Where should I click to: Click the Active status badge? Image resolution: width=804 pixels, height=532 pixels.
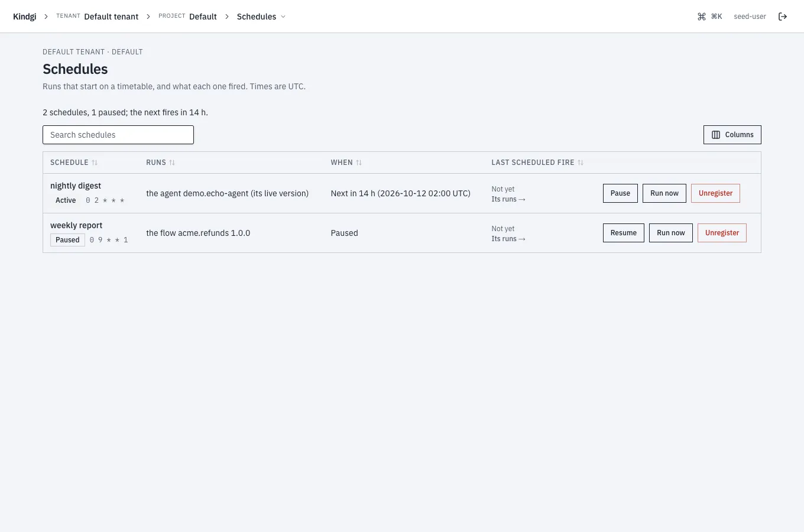[66, 200]
